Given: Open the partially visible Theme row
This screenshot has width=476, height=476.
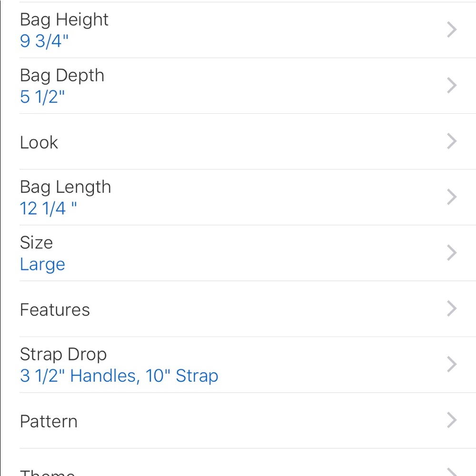Looking at the screenshot, I should coord(48,471).
